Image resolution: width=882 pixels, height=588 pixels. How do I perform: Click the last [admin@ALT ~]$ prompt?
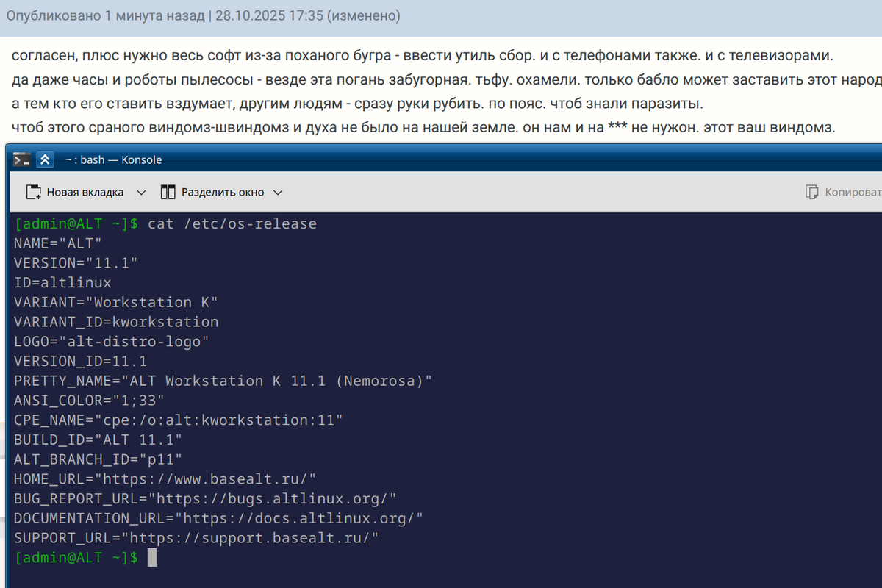[76, 558]
